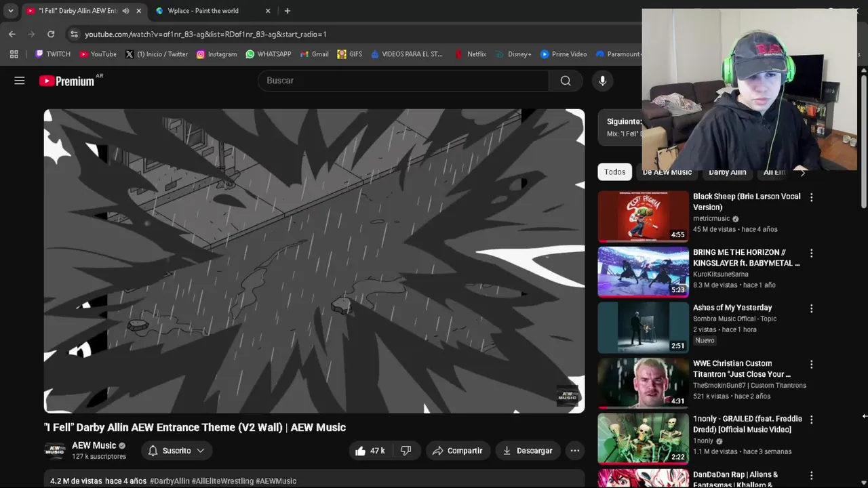
Task: Click the #AEWMusic hashtag
Action: point(276,481)
